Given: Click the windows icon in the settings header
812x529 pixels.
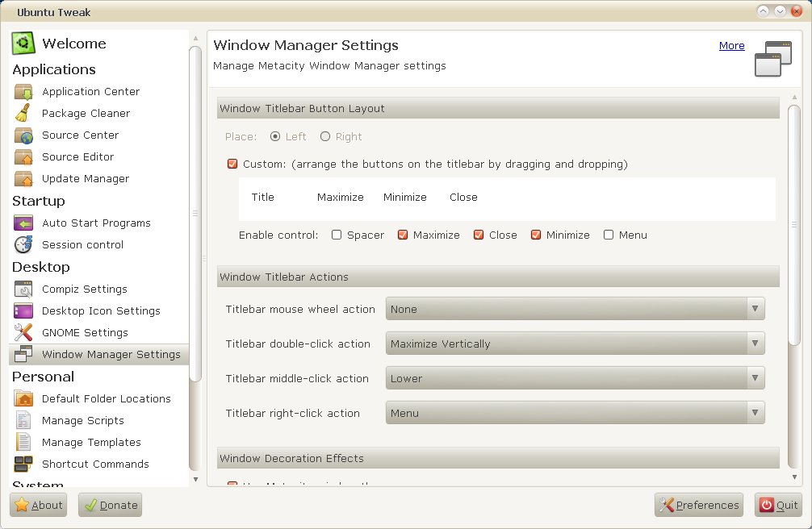Looking at the screenshot, I should pos(773,59).
